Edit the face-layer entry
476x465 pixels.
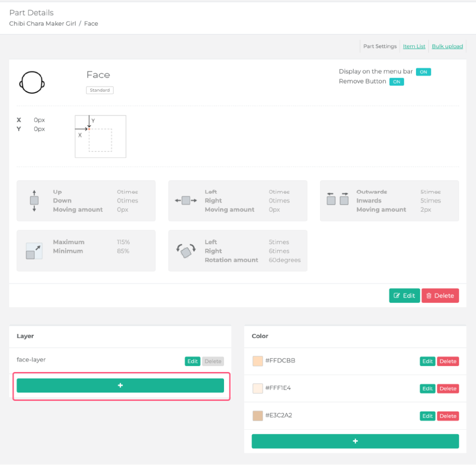(192, 361)
